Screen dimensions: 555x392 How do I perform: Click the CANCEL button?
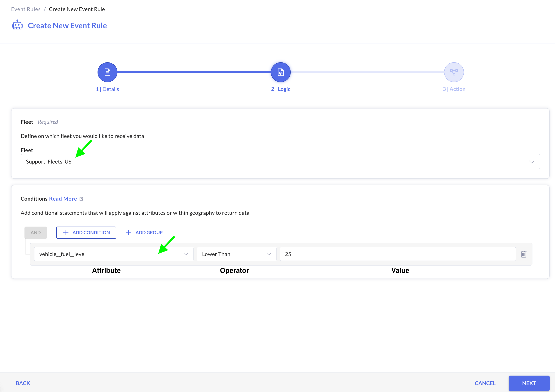coord(485,383)
